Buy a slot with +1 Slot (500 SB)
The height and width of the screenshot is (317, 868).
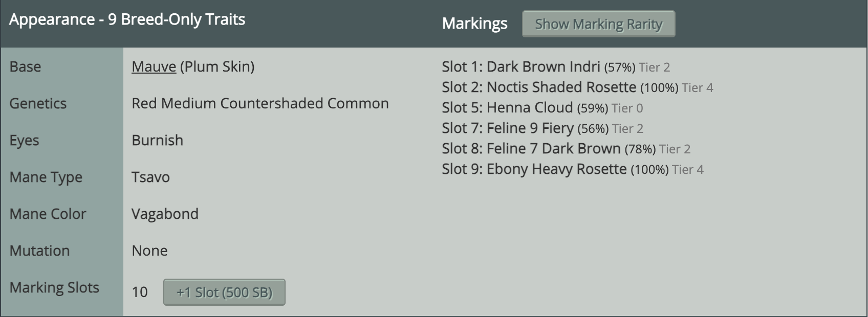224,292
